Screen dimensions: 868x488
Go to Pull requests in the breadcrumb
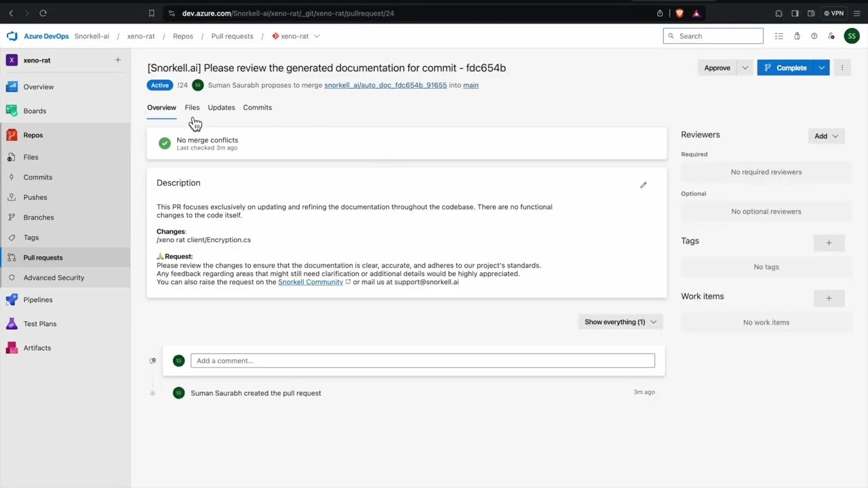click(232, 36)
